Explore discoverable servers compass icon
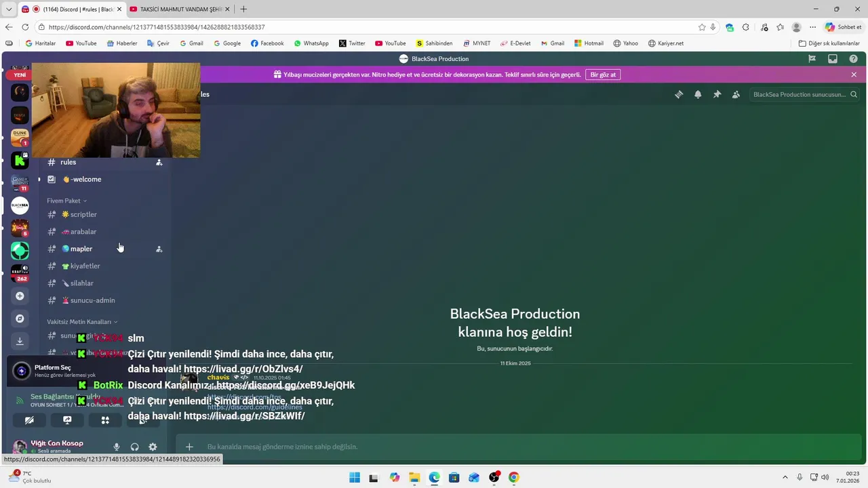Screen dimensions: 868x488 point(20,319)
